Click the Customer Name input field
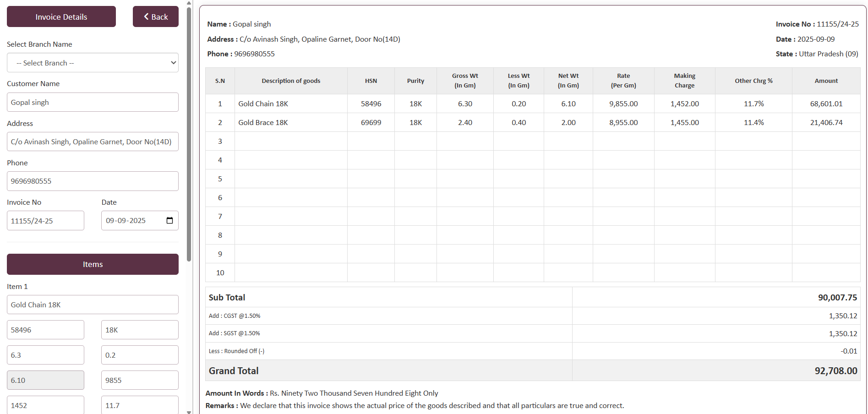 pyautogui.click(x=93, y=103)
